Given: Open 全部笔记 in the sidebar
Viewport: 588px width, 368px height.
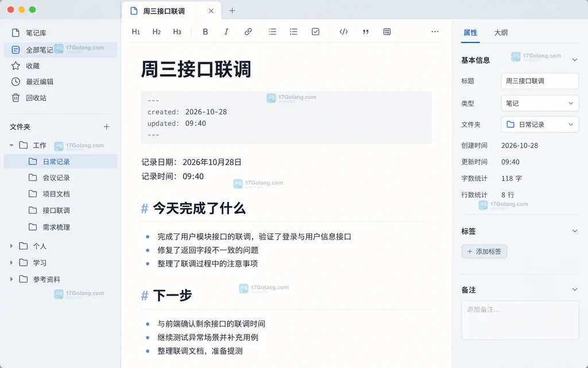Looking at the screenshot, I should [x=60, y=50].
